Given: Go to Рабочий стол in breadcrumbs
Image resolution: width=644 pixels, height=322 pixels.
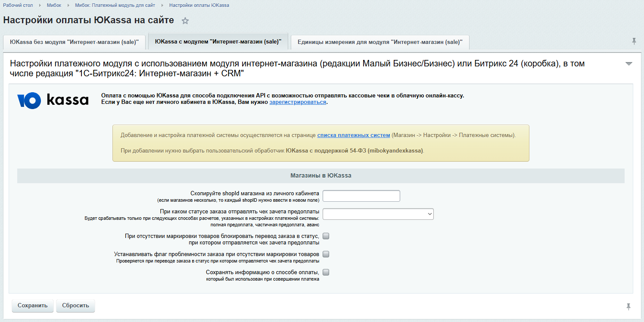Looking at the screenshot, I should tap(18, 5).
